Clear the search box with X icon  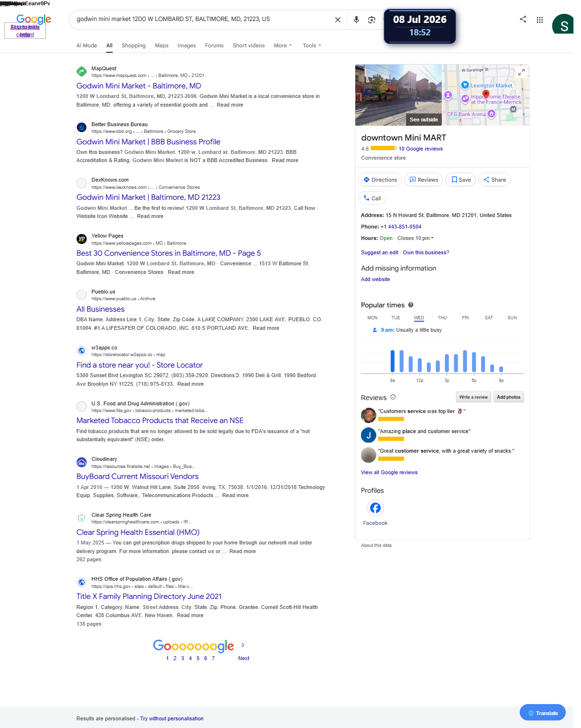338,20
